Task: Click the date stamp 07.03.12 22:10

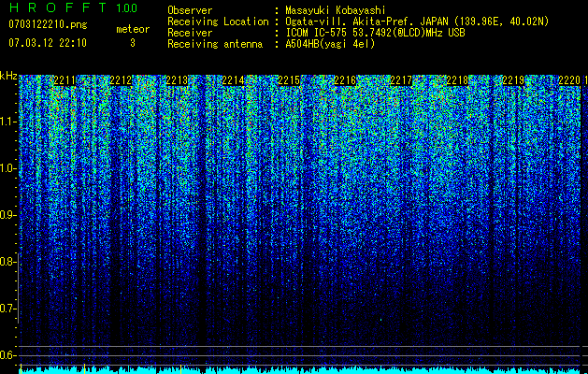Action: 48,43
